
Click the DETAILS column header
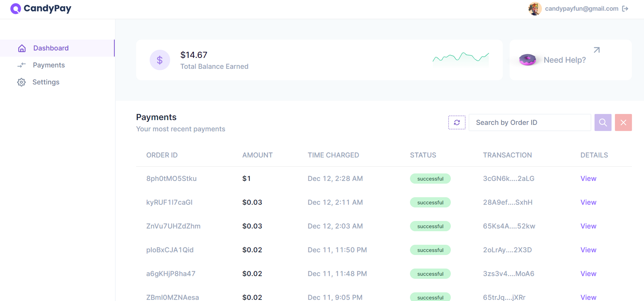pos(594,155)
